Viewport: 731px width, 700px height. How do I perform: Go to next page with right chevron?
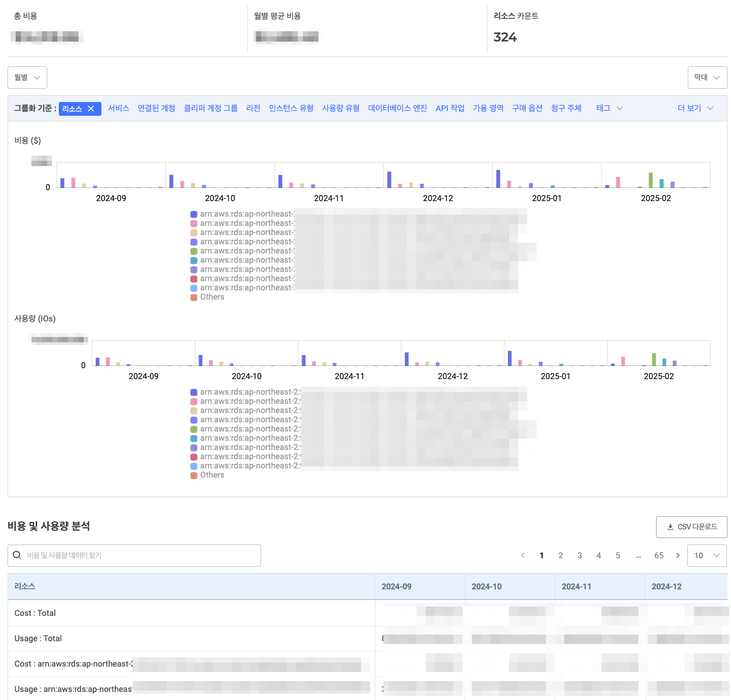click(677, 555)
